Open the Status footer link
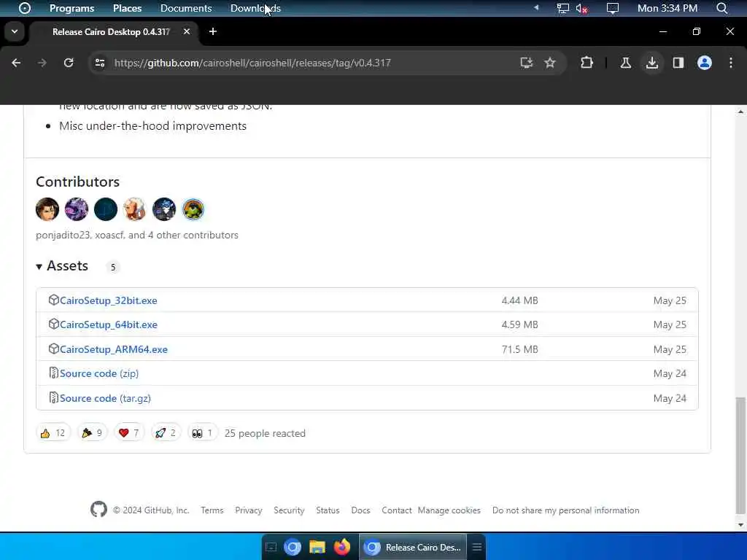This screenshot has height=560, width=747. 328,510
